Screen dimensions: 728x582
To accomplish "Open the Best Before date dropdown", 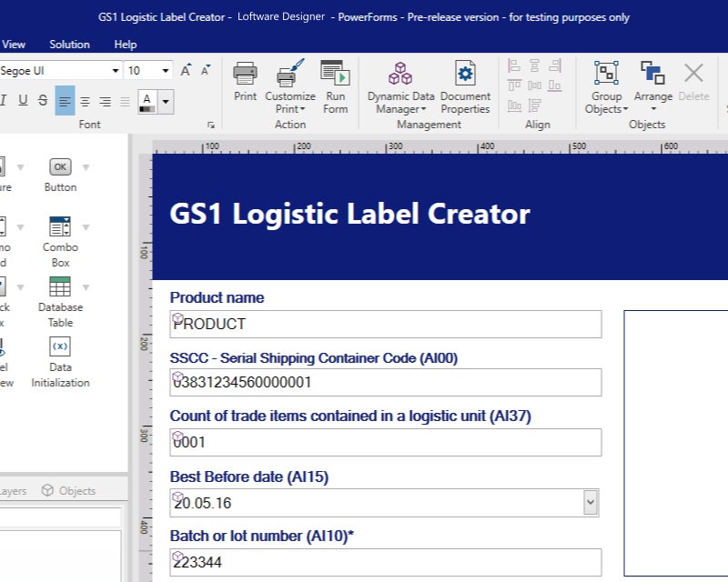I will click(x=590, y=502).
